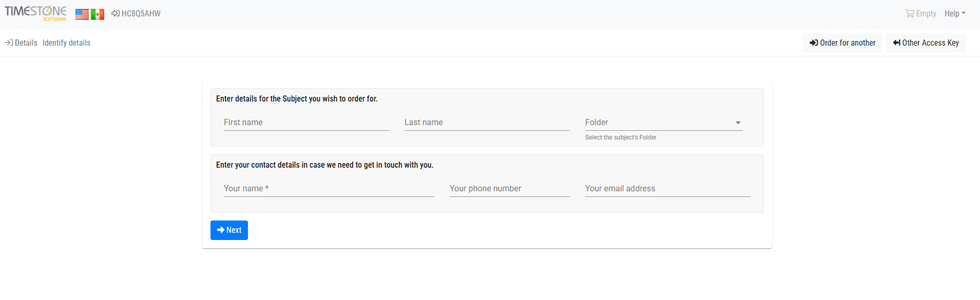Open the Help dropdown menu
Image resolution: width=980 pixels, height=300 pixels.
[x=954, y=13]
